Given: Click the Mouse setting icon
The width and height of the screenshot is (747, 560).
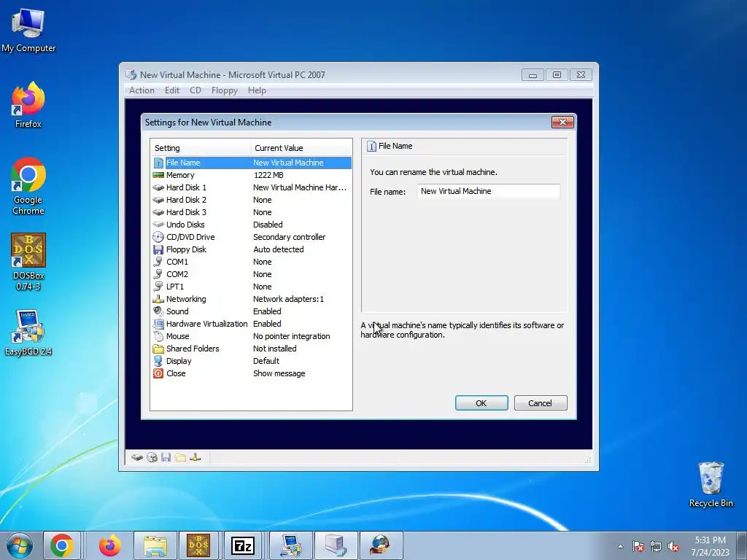Looking at the screenshot, I should [158, 336].
